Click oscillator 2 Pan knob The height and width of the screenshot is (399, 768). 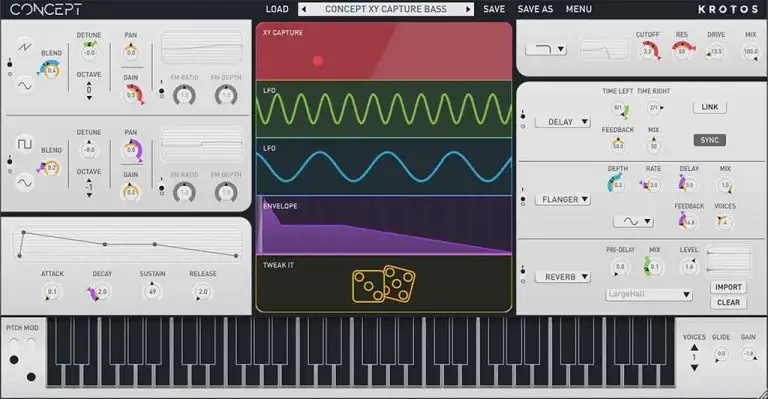coord(131,150)
